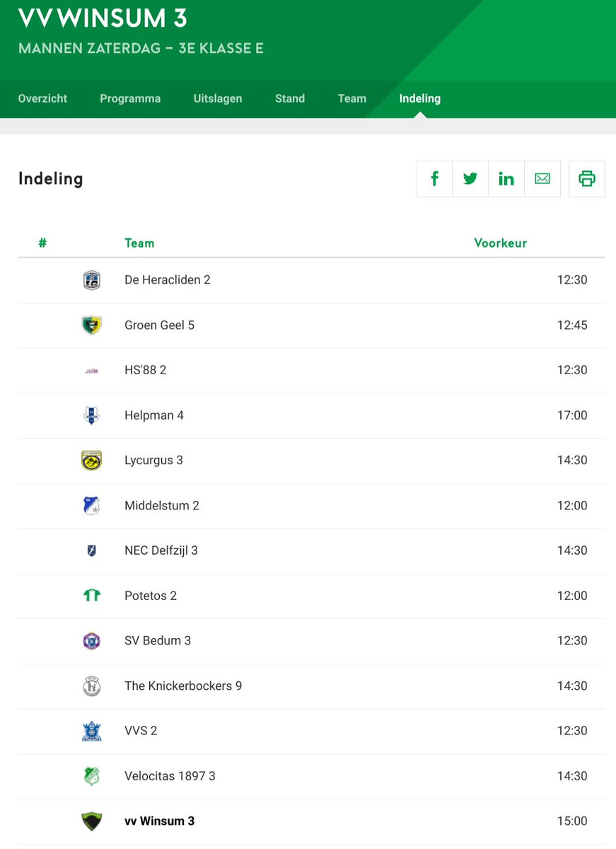This screenshot has width=616, height=849.
Task: Click HS'88 2 club logo
Action: 91,370
